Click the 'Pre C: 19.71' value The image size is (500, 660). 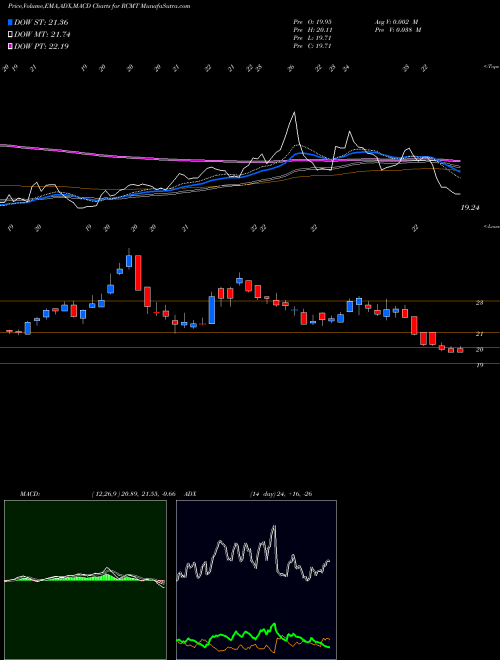[x=312, y=46]
